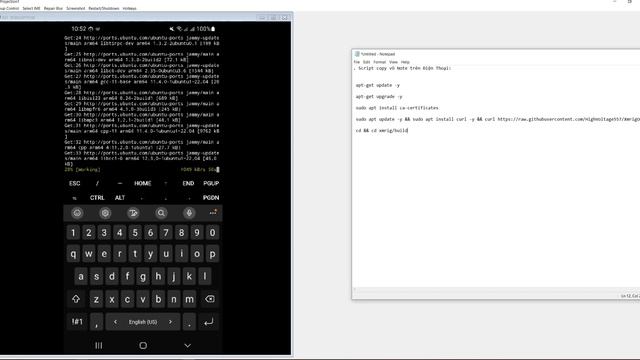The image size is (640, 360).
Task: Tap the emoji icon on keyboard toolbar
Action: (x=77, y=213)
